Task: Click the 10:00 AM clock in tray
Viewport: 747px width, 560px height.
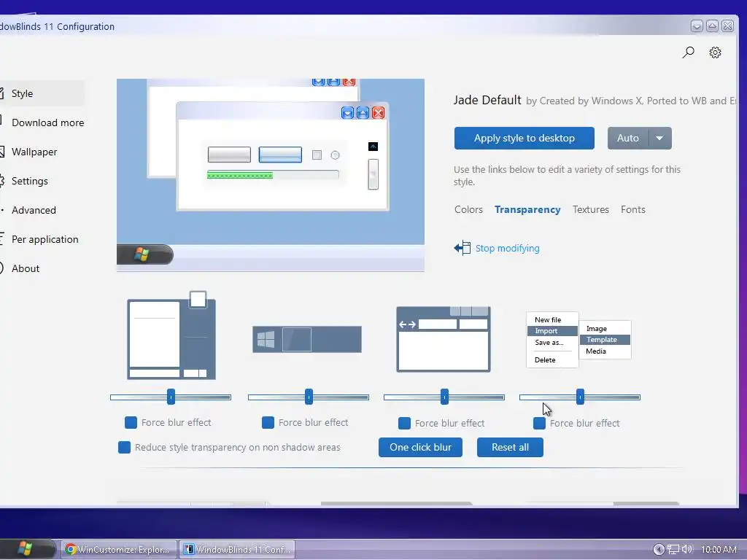Action: [x=719, y=550]
